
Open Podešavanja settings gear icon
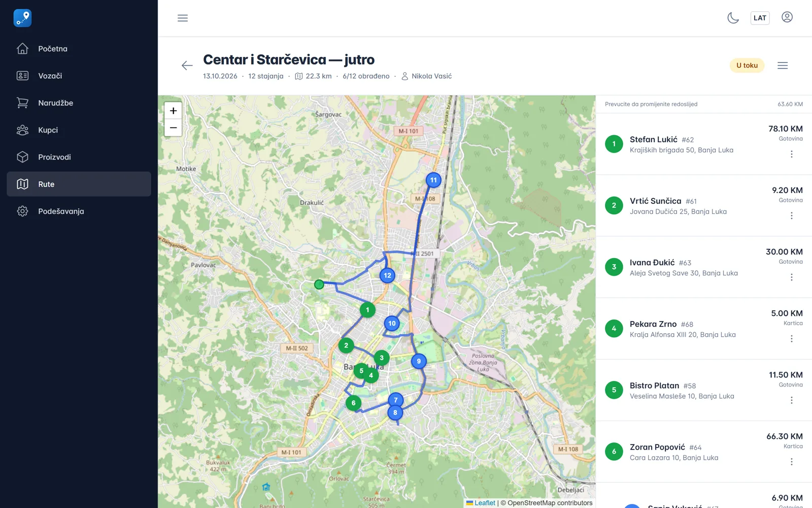point(22,211)
